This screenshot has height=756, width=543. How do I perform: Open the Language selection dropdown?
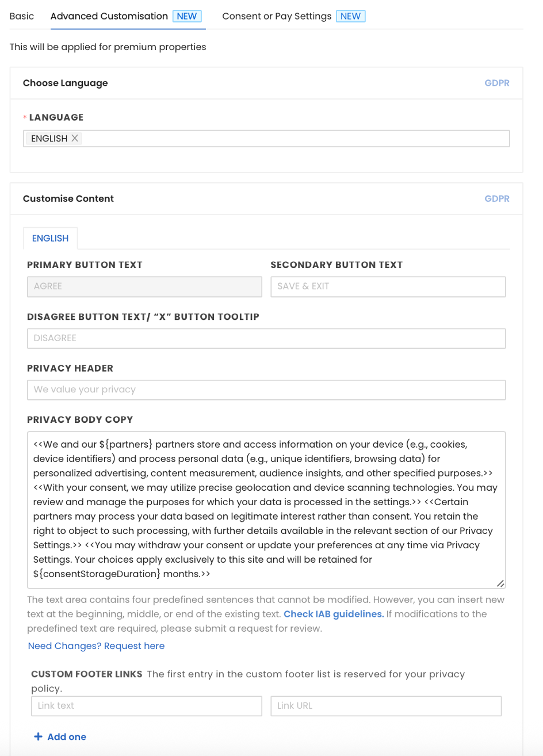tap(293, 139)
